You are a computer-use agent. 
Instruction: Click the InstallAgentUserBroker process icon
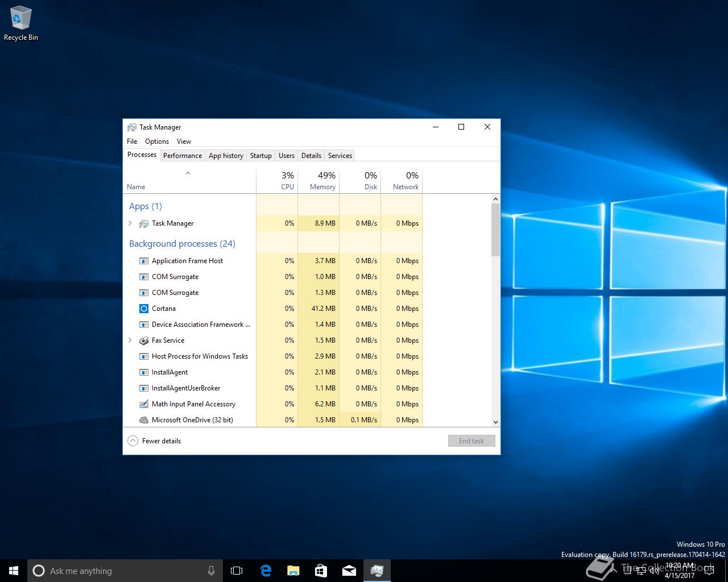144,388
